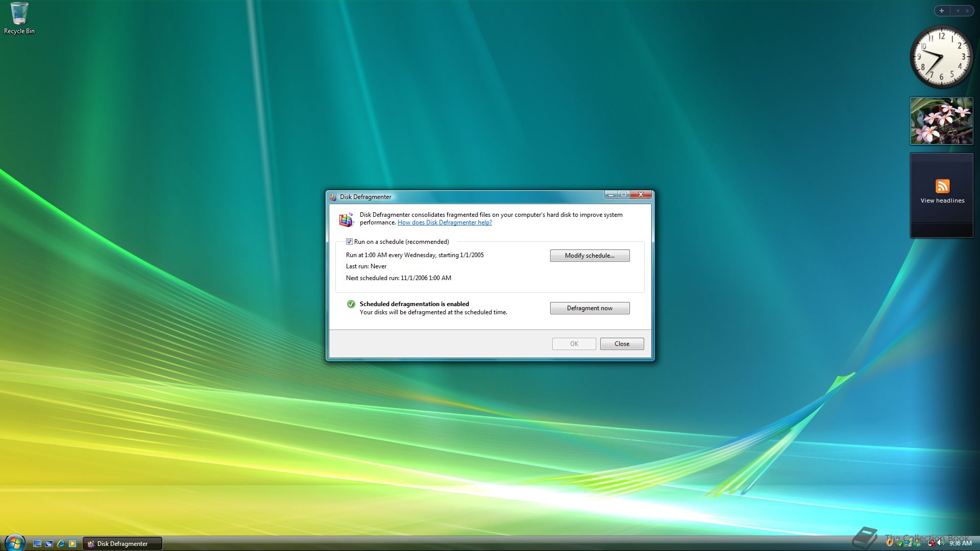This screenshot has height=551, width=980.
Task: Open How does Disk Defragmenter help link
Action: click(x=445, y=222)
